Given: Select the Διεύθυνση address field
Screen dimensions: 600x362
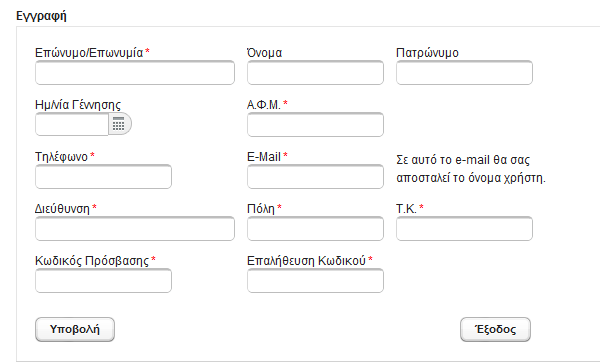Looking at the screenshot, I should pos(135,228).
